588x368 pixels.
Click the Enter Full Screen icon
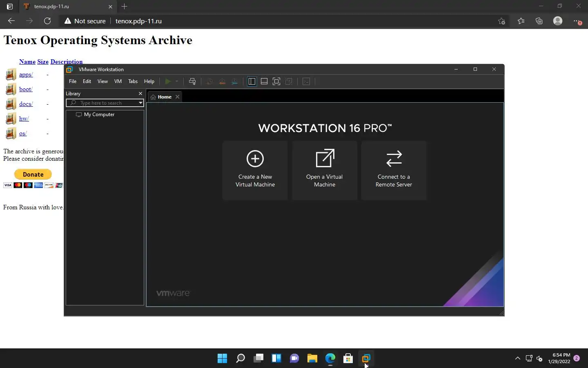(276, 81)
